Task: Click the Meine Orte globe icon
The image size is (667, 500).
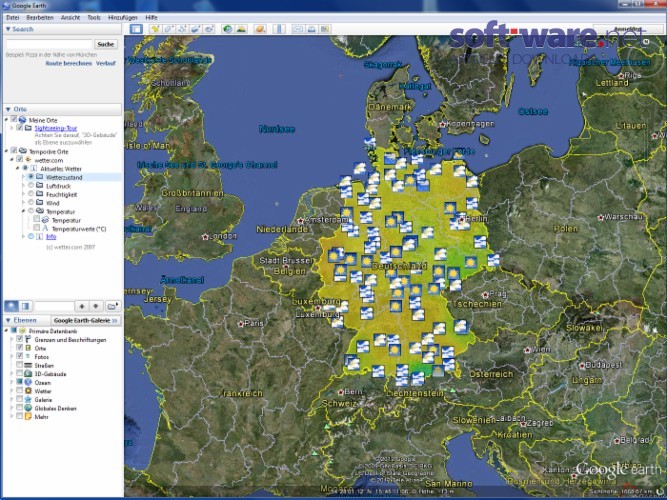Action: 23,120
